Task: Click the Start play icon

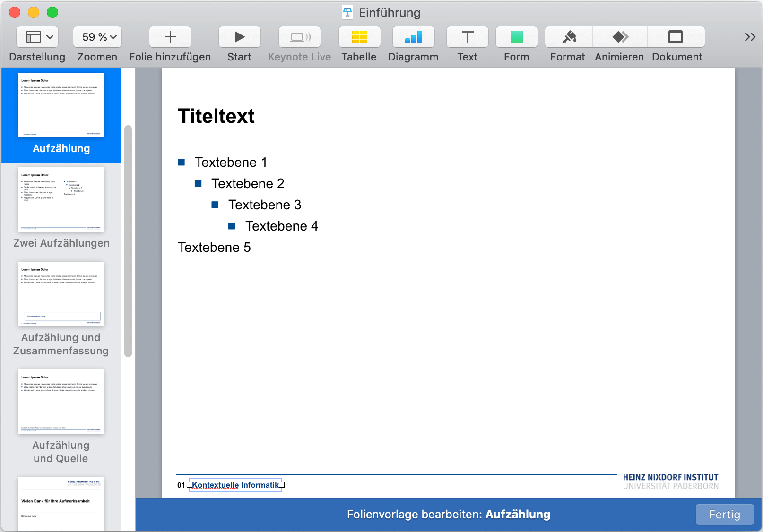Action: [239, 37]
